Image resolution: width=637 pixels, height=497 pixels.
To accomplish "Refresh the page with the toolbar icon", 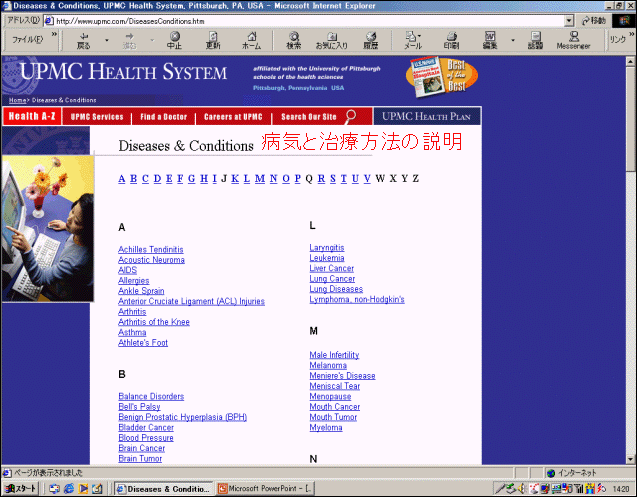I will tap(213, 39).
